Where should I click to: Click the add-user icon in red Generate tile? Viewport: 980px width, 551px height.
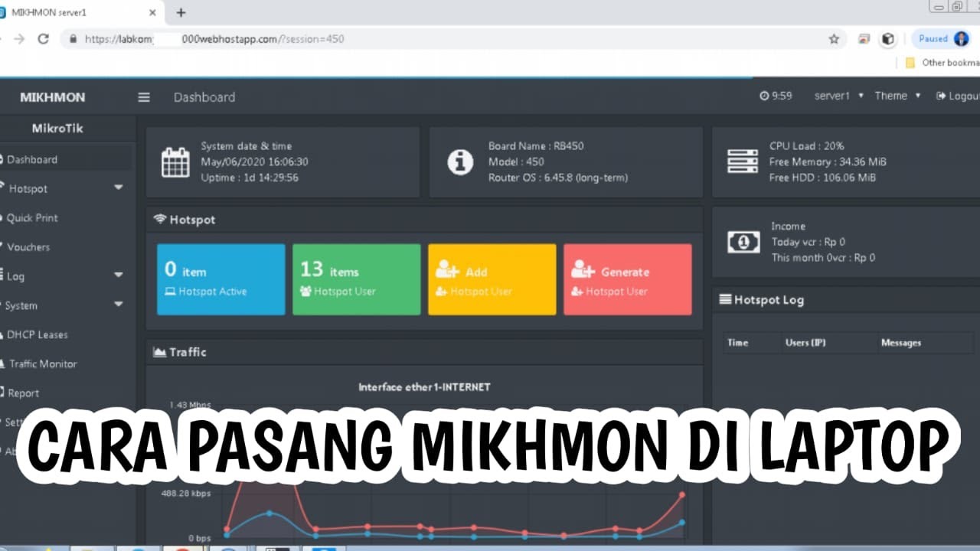[x=583, y=269]
